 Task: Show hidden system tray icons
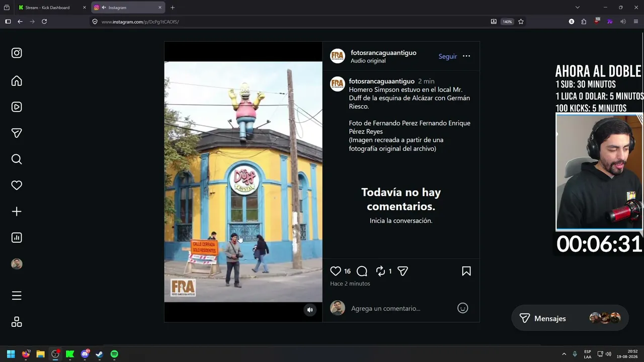click(564, 354)
